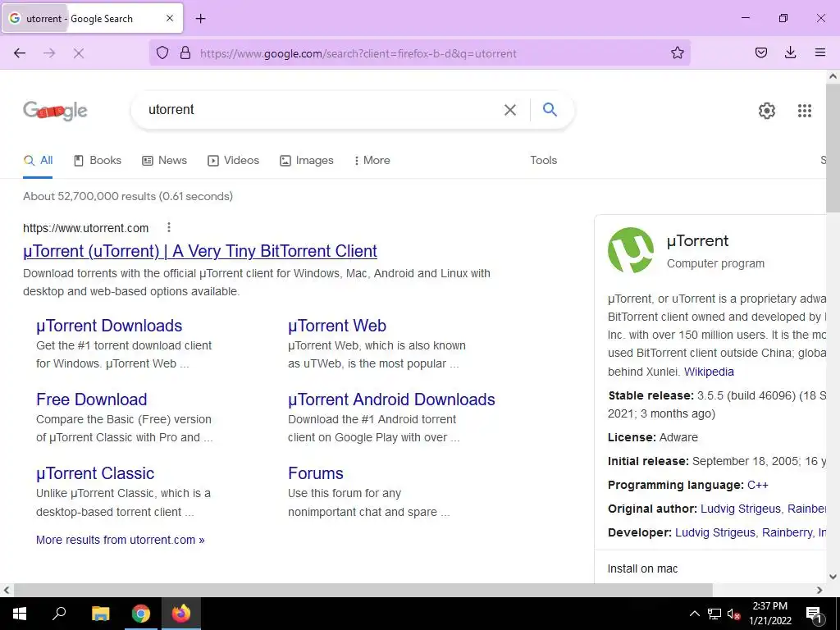
Task: Click the Install on mac text
Action: point(642,569)
